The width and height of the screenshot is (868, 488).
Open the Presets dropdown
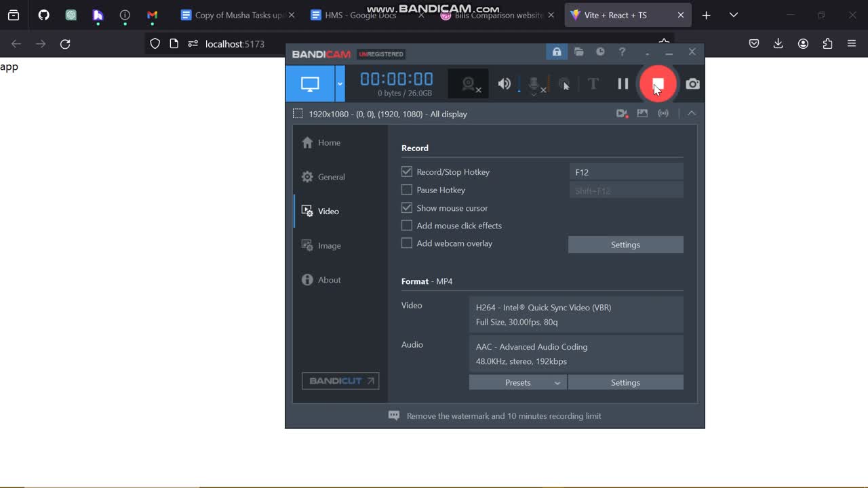click(518, 382)
